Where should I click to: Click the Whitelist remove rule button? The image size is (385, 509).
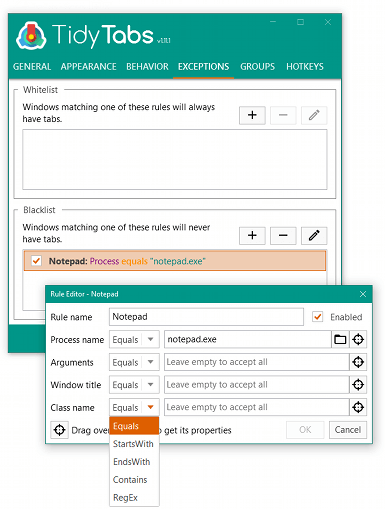283,115
